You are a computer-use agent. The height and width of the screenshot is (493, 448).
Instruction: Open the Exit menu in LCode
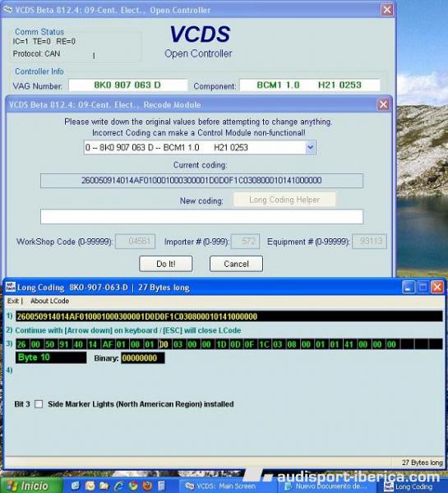[13, 301]
